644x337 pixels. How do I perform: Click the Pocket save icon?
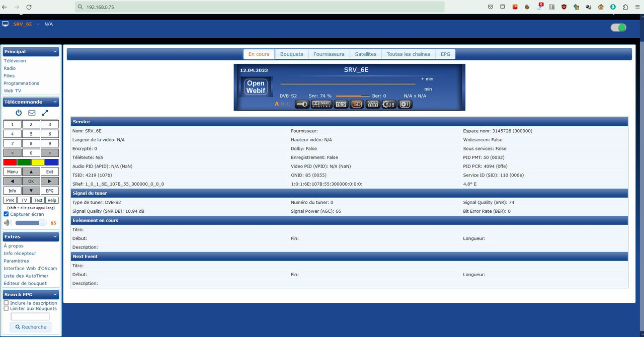[491, 7]
